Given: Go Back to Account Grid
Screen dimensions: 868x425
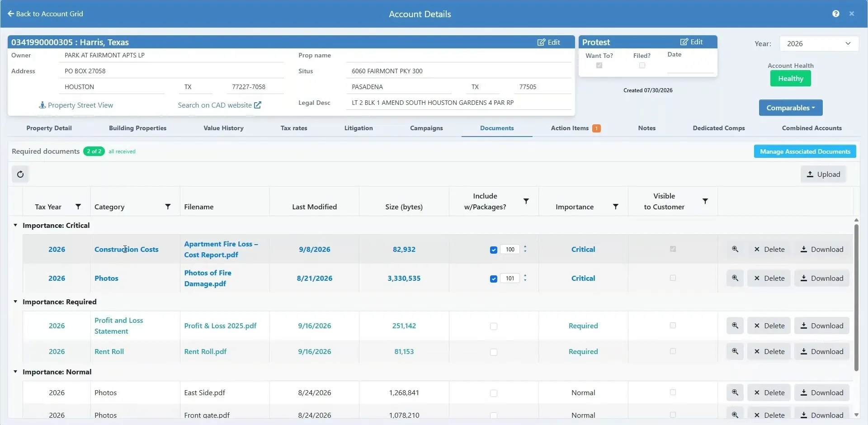Looking at the screenshot, I should coord(45,14).
